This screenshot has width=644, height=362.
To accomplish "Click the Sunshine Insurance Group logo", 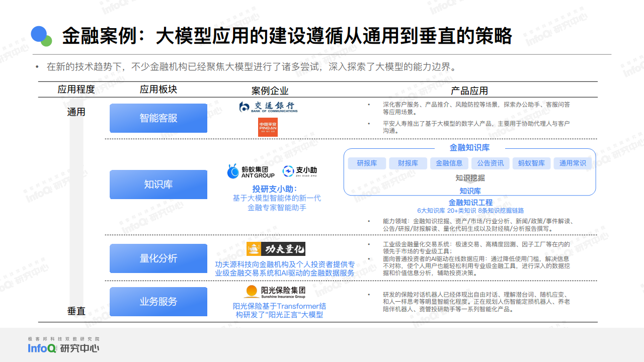I will click(x=275, y=292).
